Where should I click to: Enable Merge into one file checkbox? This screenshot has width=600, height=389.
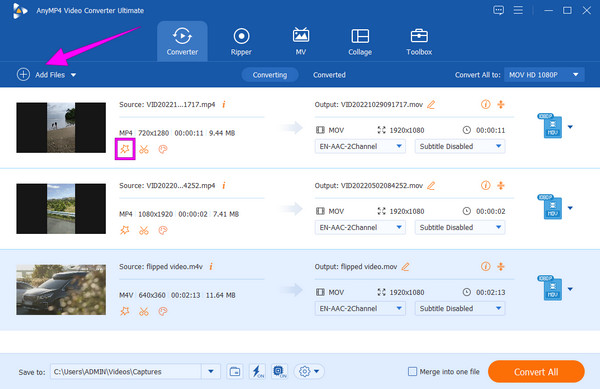coord(412,371)
